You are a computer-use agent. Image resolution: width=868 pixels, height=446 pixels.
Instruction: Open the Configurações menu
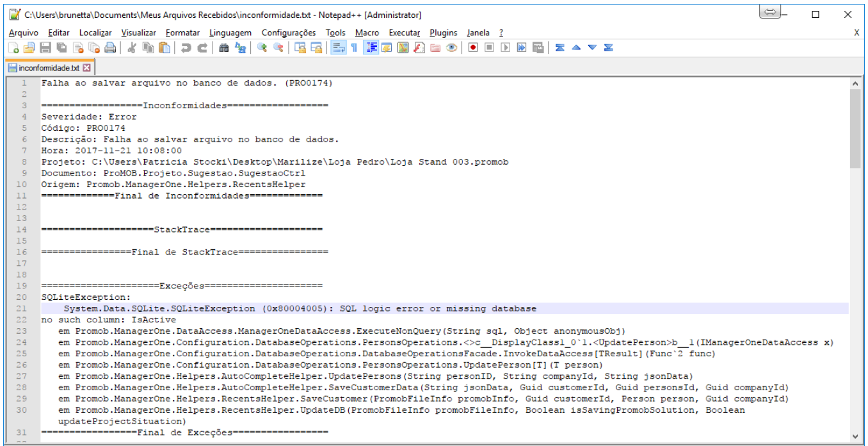289,33
